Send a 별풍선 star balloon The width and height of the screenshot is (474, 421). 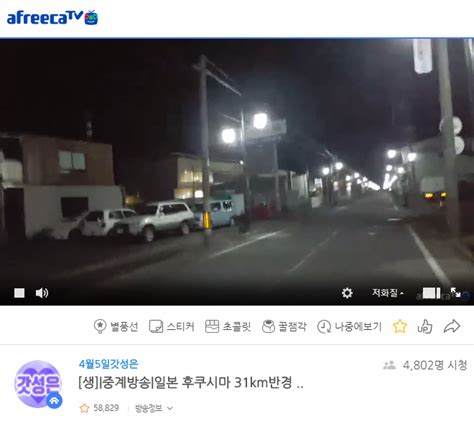click(116, 326)
